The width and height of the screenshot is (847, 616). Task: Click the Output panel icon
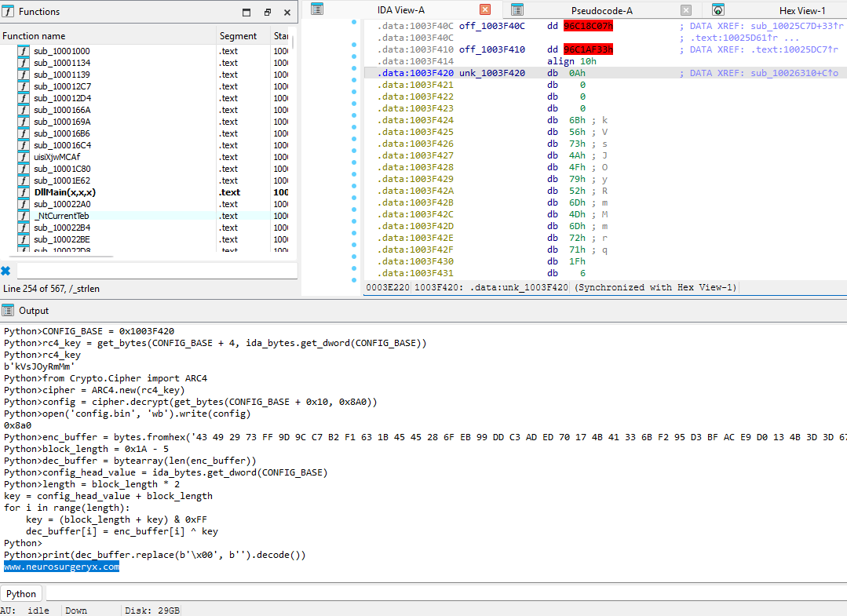8,311
